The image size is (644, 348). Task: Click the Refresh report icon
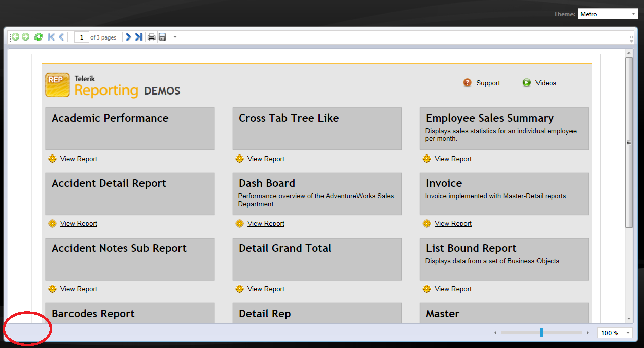coord(38,37)
